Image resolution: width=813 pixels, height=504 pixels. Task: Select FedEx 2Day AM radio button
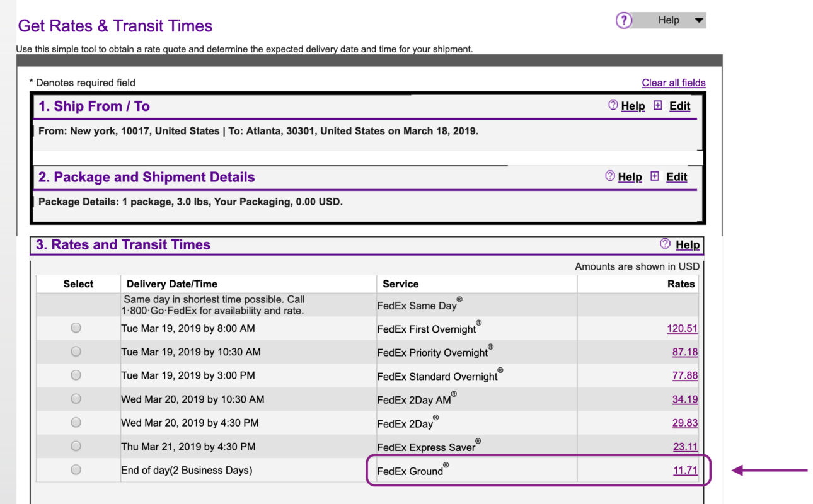(x=76, y=398)
